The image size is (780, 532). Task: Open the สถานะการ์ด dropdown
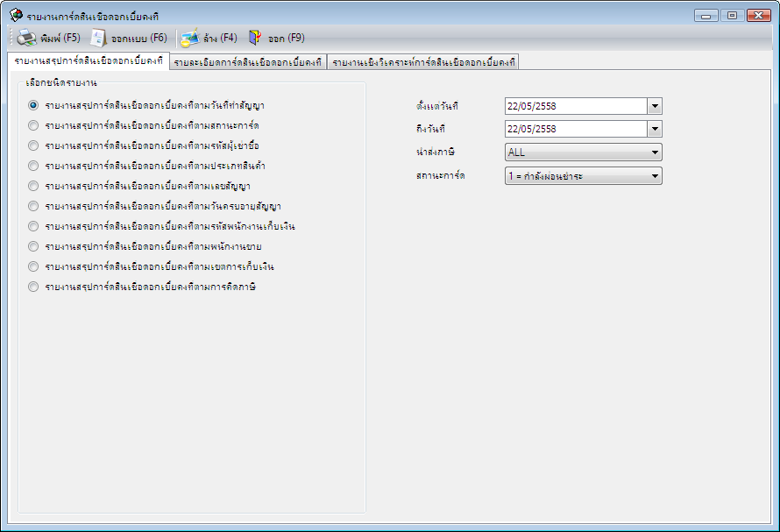(584, 175)
